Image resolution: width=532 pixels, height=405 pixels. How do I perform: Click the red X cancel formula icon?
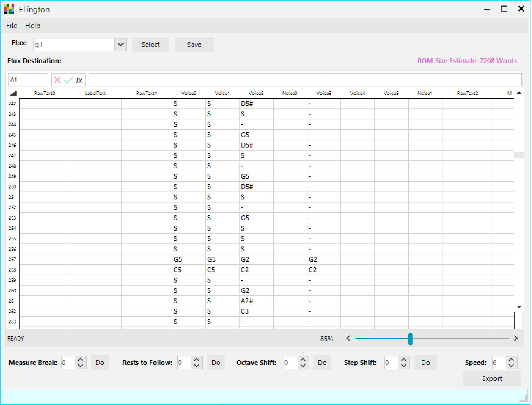tap(57, 80)
